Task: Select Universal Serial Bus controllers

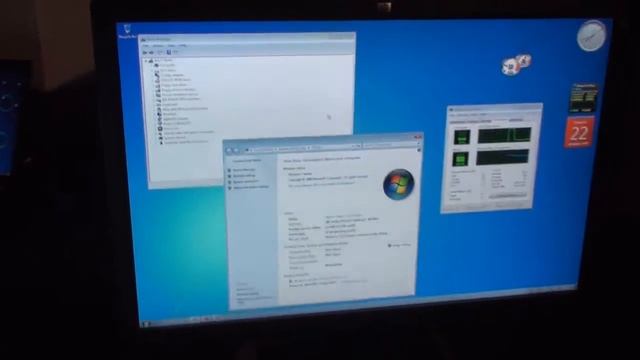Action: point(184,142)
